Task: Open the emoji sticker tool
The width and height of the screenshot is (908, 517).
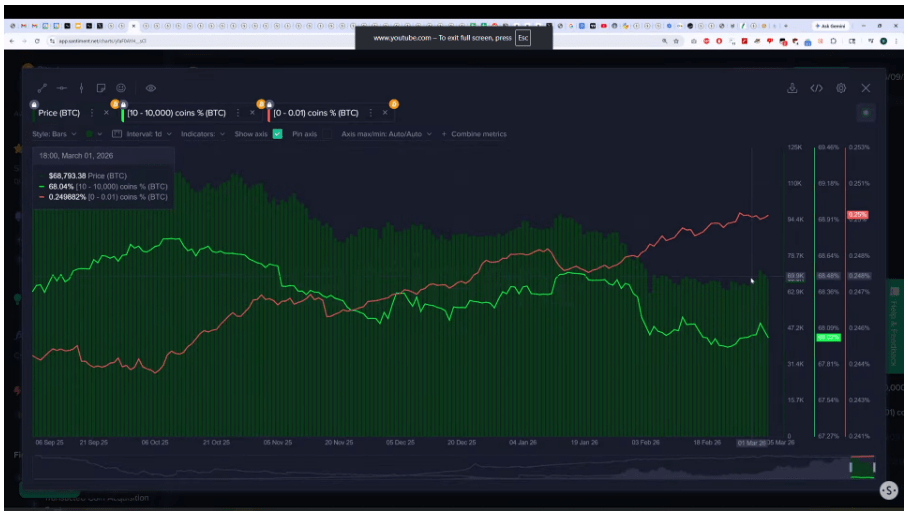Action: pyautogui.click(x=121, y=88)
